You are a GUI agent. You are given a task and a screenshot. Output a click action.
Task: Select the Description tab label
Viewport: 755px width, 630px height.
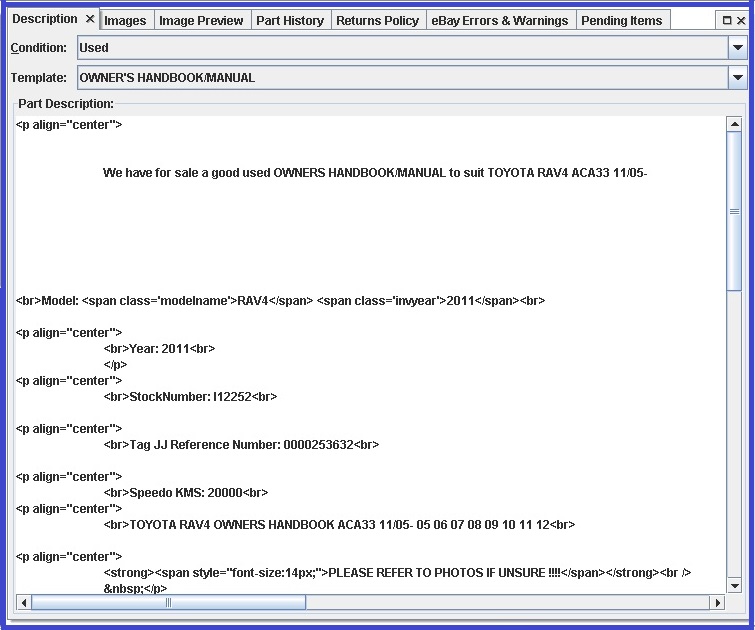pyautogui.click(x=44, y=19)
